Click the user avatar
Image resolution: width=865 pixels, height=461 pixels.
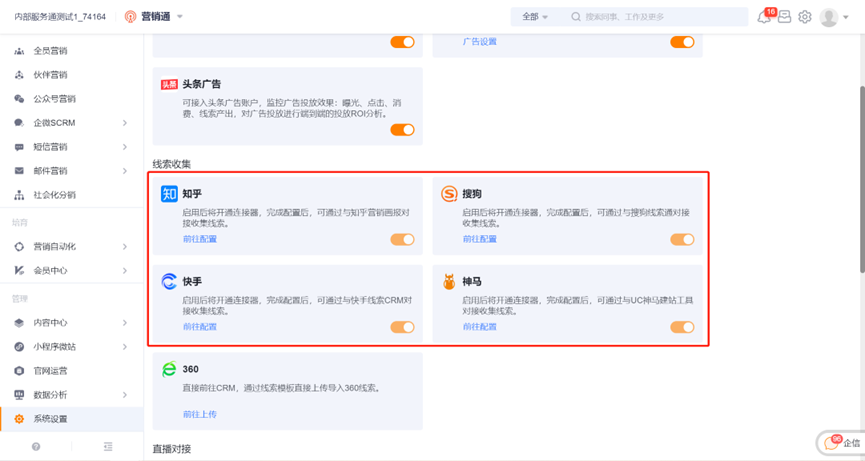829,17
